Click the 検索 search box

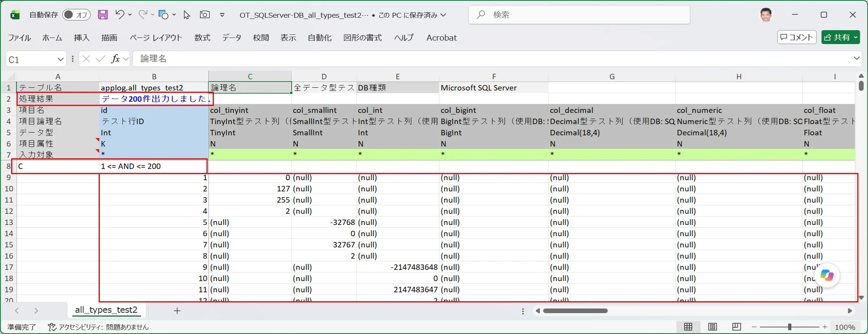click(x=579, y=15)
